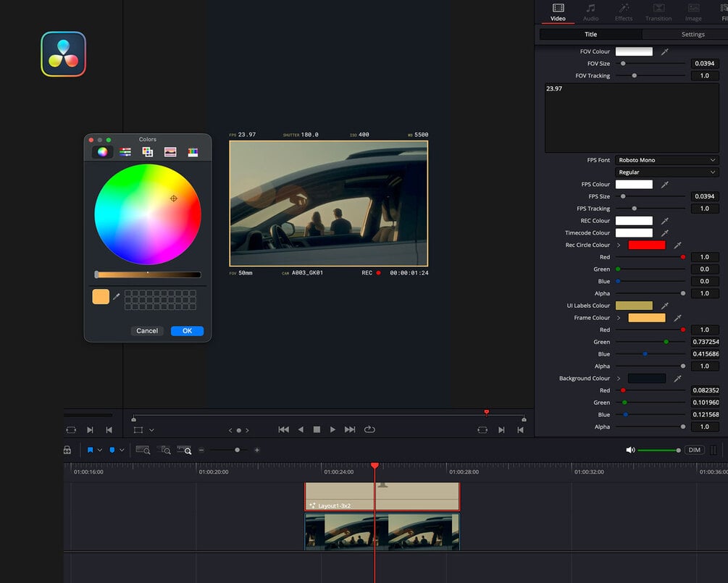Click the blue marker icon
The height and width of the screenshot is (583, 728).
tap(112, 450)
